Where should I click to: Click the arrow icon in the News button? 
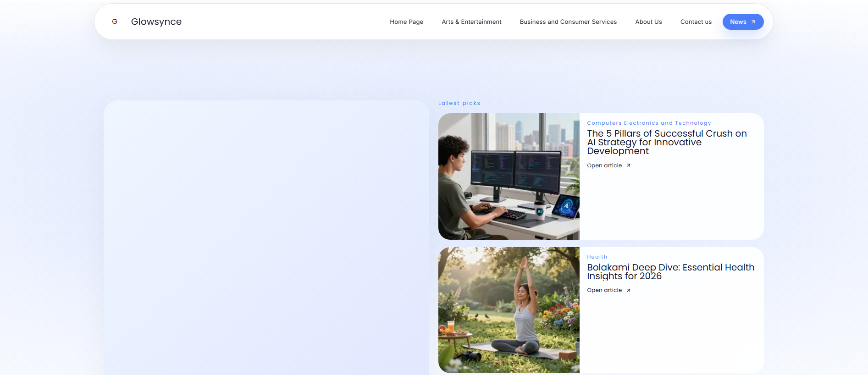pos(753,22)
